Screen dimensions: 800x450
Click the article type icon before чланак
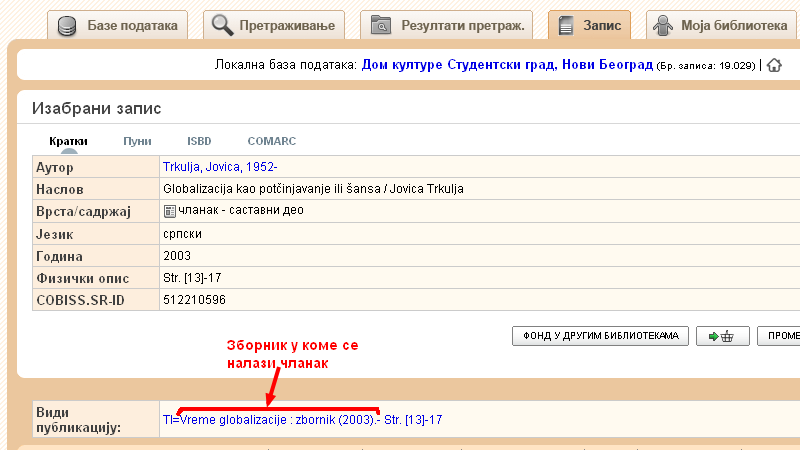[x=169, y=211]
